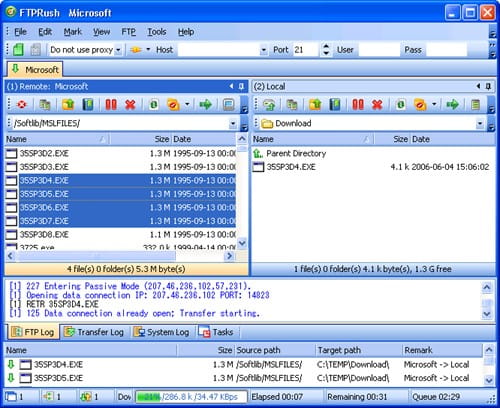Click the copy files icon in Remote toolbar
The image size is (500, 408).
click(45, 105)
